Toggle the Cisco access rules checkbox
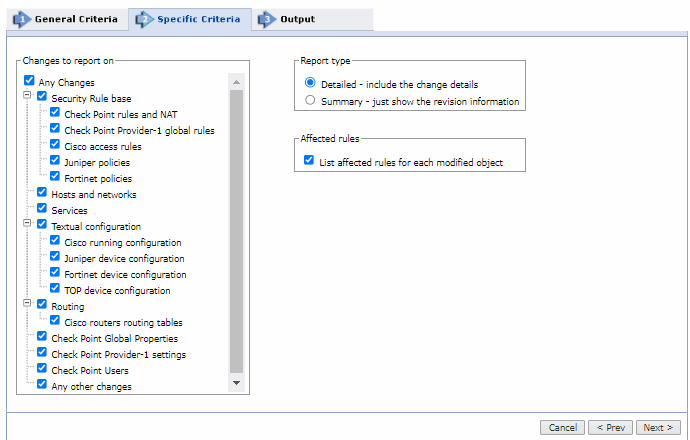Screen dimensions: 690x440 pyautogui.click(x=55, y=146)
